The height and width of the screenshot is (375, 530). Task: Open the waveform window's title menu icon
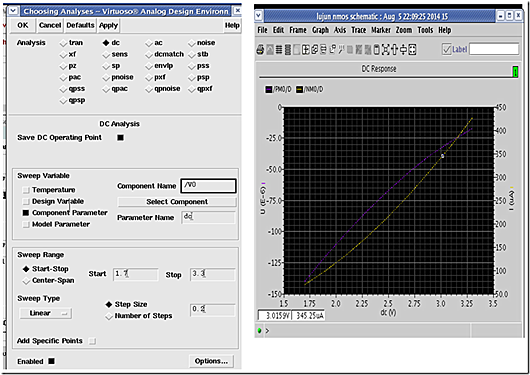(x=259, y=15)
